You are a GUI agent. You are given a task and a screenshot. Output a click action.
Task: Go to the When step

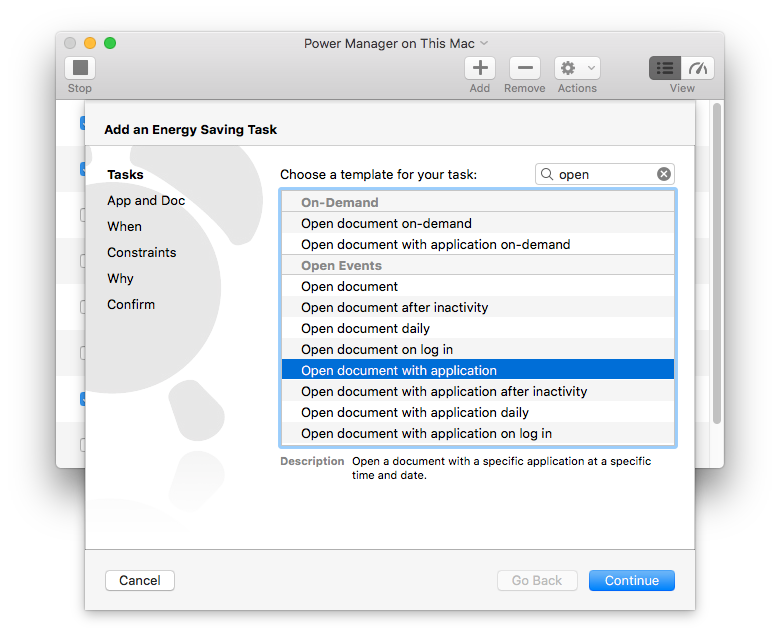click(124, 226)
